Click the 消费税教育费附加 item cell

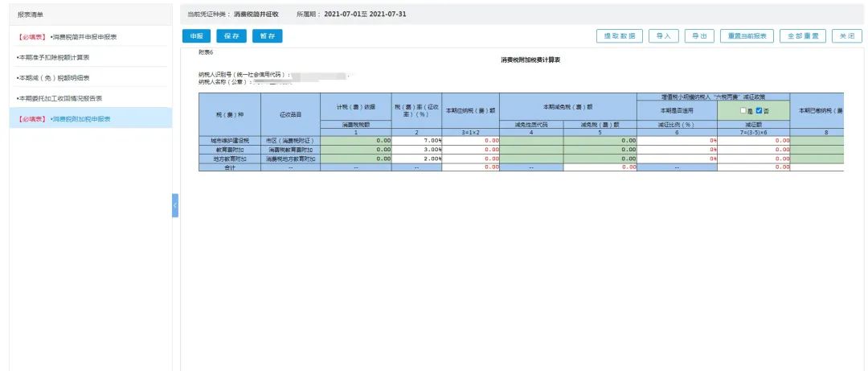click(x=291, y=150)
